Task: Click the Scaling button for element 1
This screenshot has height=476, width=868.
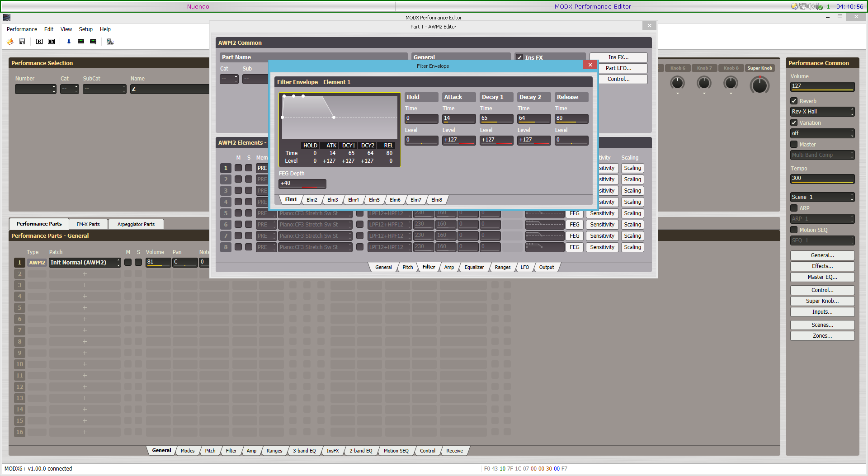Action: point(632,168)
